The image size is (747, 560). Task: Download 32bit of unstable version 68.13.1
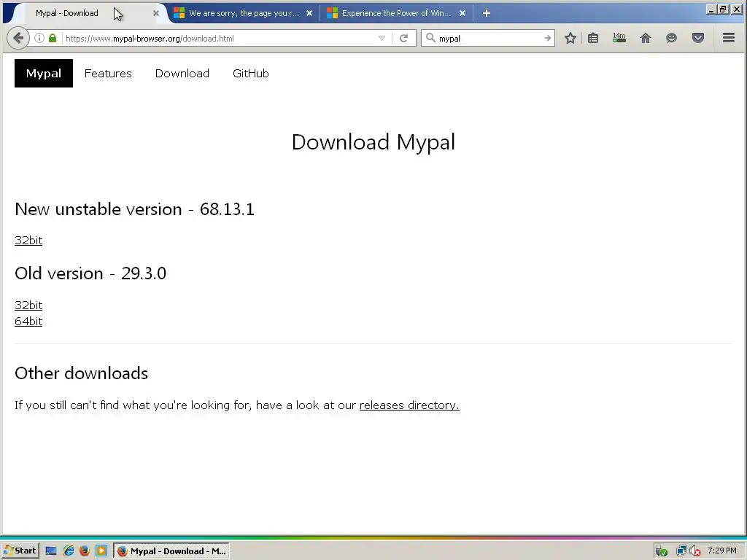point(28,240)
